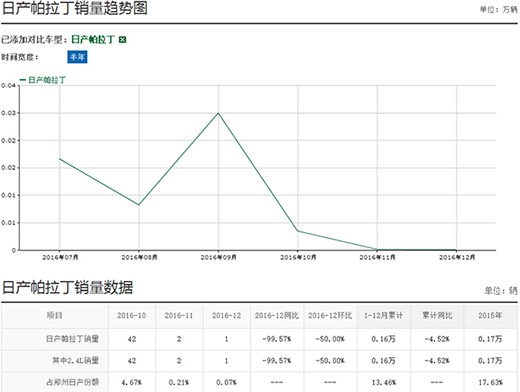Click 0.17万 in the 其中2.4L销量 row
Screen dimensions: 520x392
click(490, 361)
